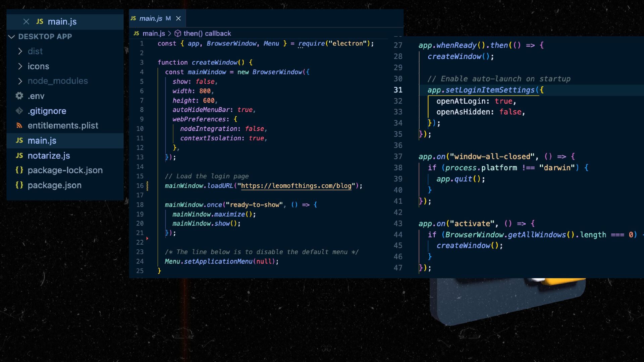Click line number 31 in the gutter
The image size is (644, 362).
[398, 90]
